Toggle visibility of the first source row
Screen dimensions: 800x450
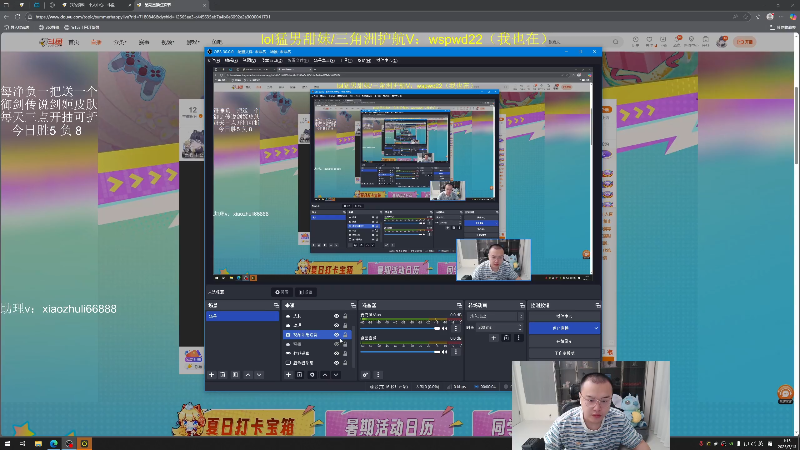[336, 316]
